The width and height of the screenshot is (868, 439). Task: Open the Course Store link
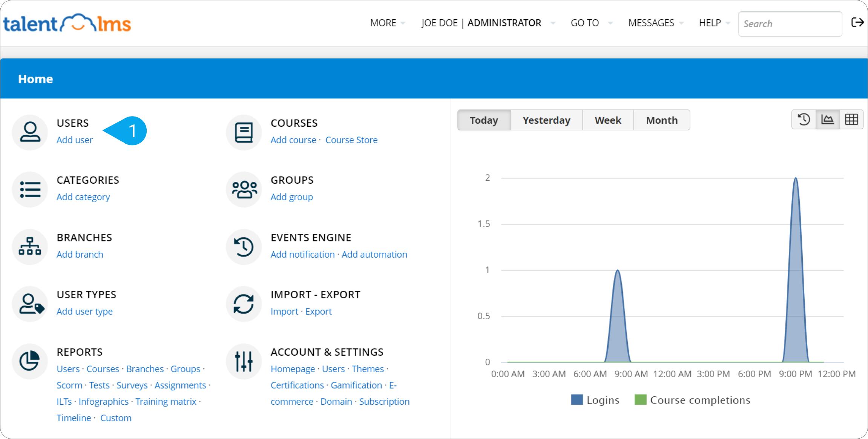coord(351,140)
